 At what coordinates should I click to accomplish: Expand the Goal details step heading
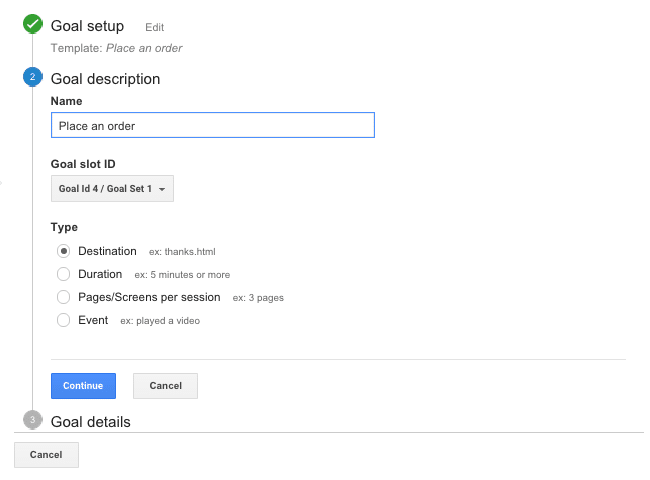coord(90,422)
